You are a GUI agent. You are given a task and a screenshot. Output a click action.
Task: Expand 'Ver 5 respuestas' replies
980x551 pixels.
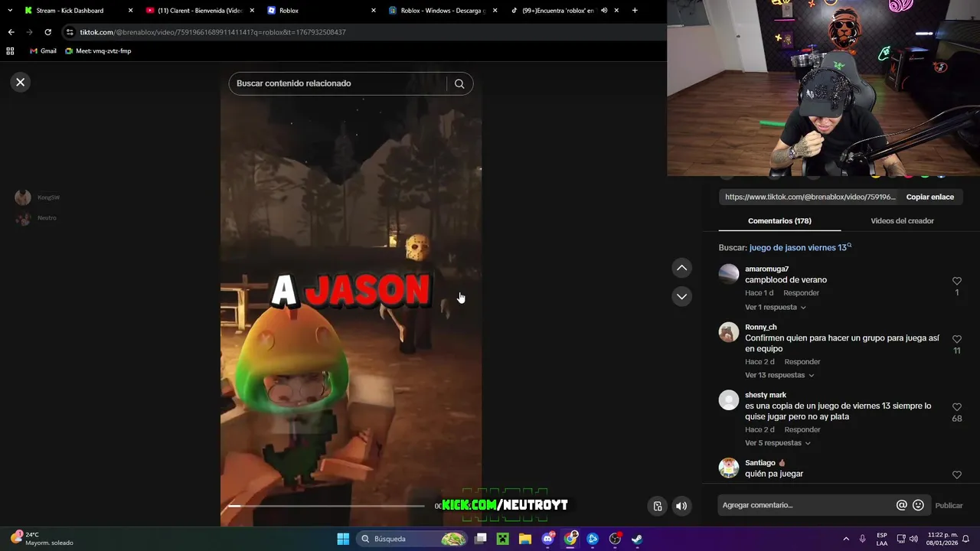click(x=777, y=443)
